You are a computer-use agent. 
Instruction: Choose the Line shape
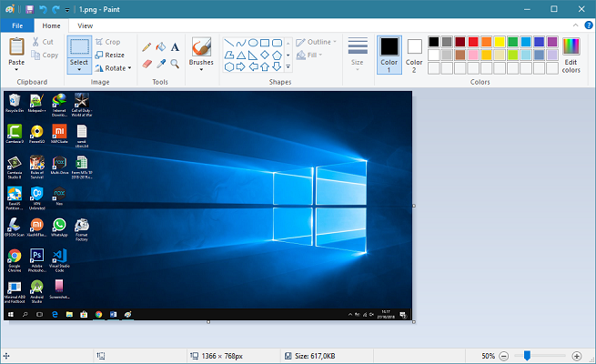click(228, 43)
